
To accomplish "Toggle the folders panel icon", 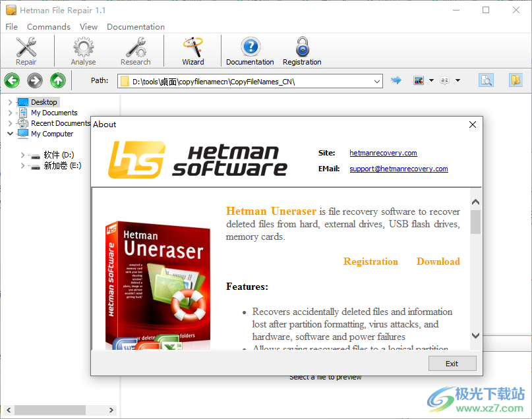I will pyautogui.click(x=516, y=80).
